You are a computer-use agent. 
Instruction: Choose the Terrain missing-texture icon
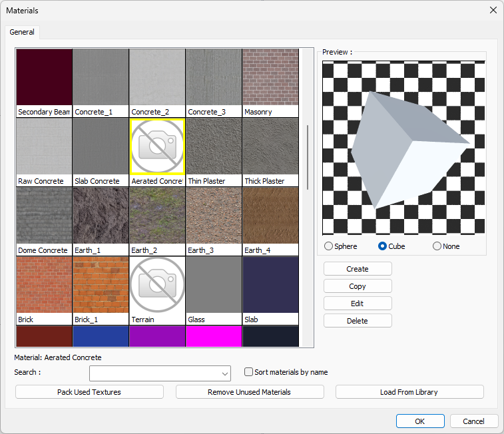click(x=157, y=286)
